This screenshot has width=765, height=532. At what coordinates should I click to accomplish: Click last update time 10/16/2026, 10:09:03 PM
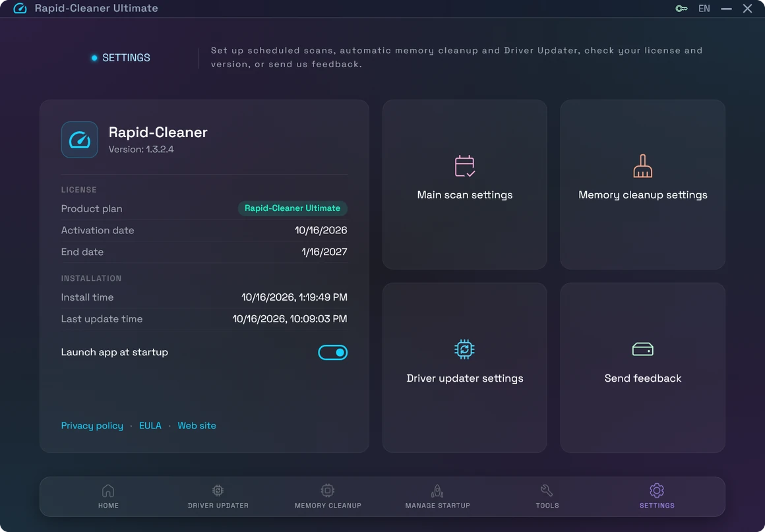coord(290,319)
